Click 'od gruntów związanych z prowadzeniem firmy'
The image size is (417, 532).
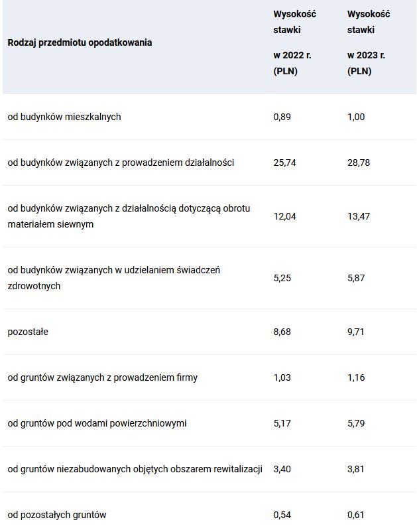(102, 377)
